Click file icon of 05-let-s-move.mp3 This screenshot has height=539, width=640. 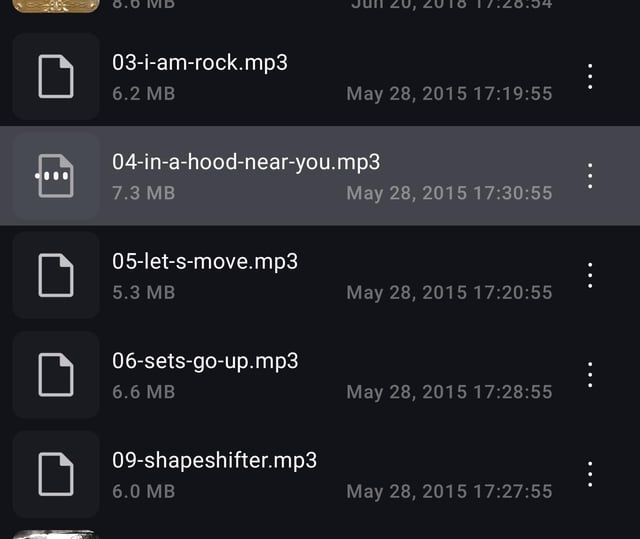tap(56, 275)
